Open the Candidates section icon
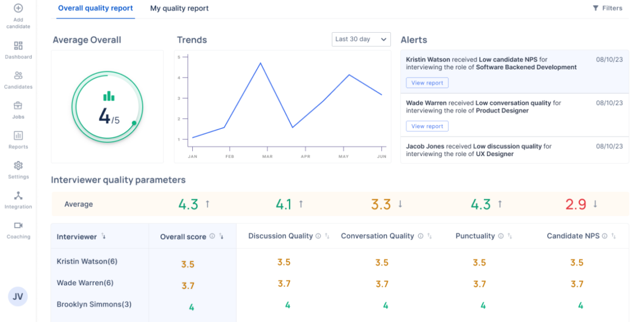Image resolution: width=644 pixels, height=322 pixels. [x=18, y=75]
